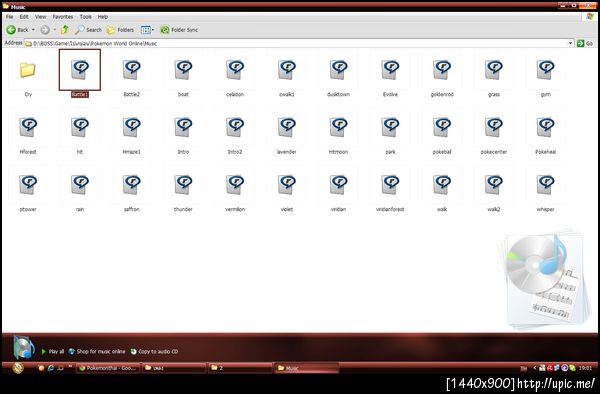This screenshot has height=394, width=600.
Task: Click the Folder Sync toolbar button
Action: pos(179,29)
